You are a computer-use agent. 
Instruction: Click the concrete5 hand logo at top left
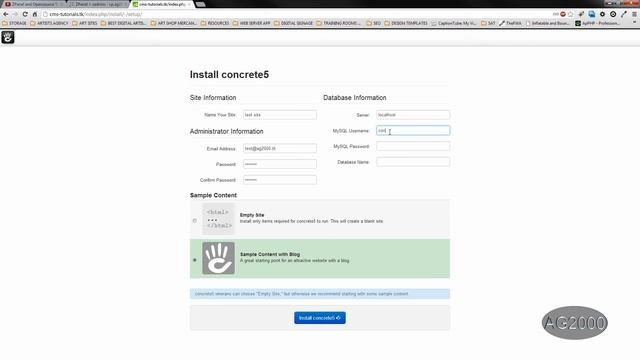[8, 38]
